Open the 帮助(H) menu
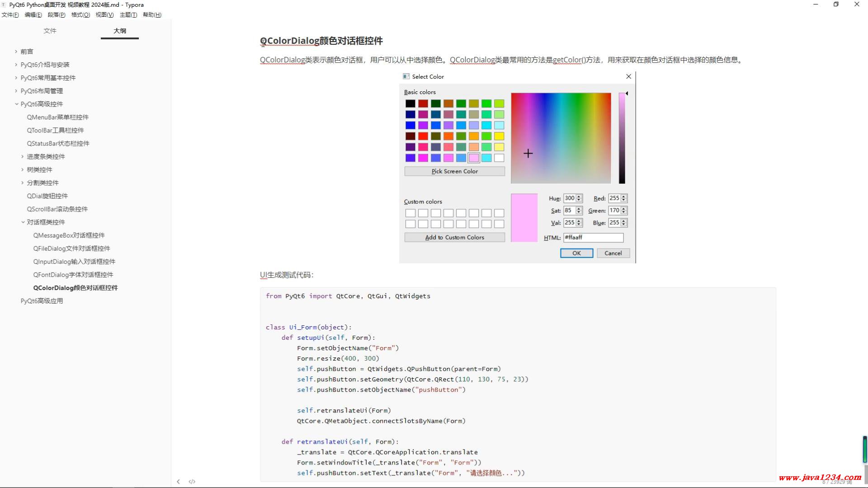 pos(152,15)
